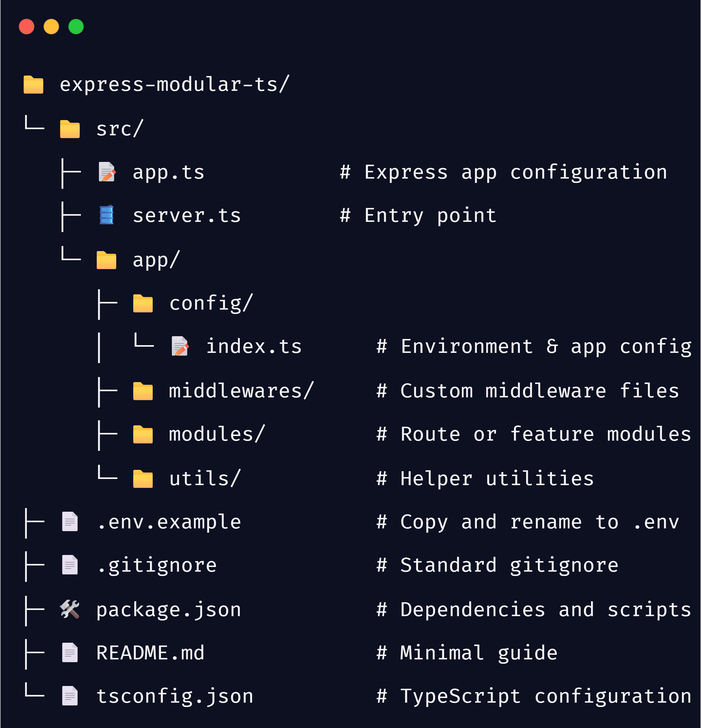Image resolution: width=701 pixels, height=728 pixels.
Task: Click the utils folder icon
Action: pyautogui.click(x=143, y=478)
